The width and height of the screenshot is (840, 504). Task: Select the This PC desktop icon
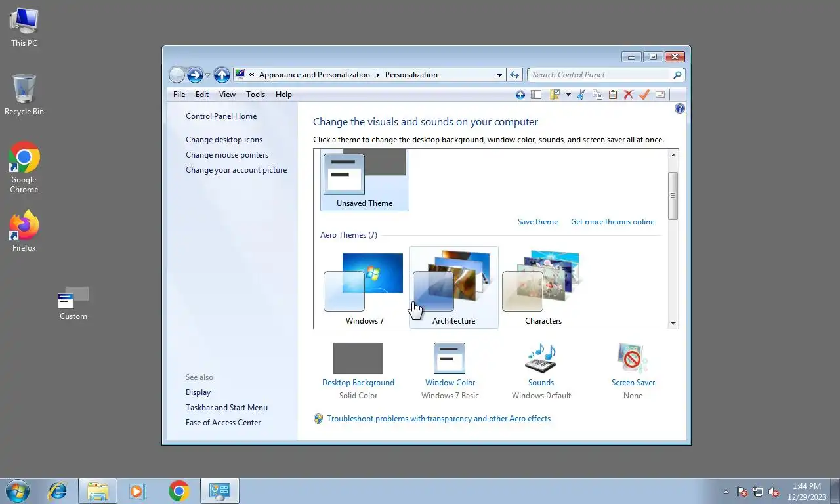tap(24, 28)
